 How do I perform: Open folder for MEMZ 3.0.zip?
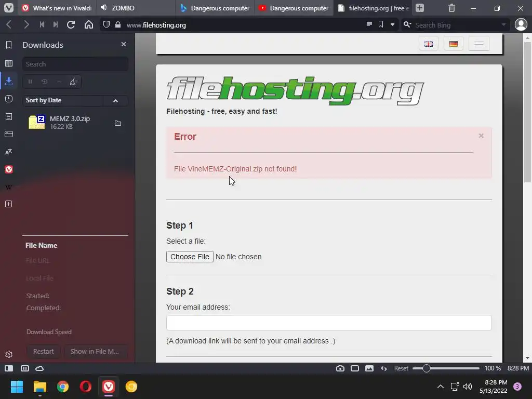click(x=118, y=123)
